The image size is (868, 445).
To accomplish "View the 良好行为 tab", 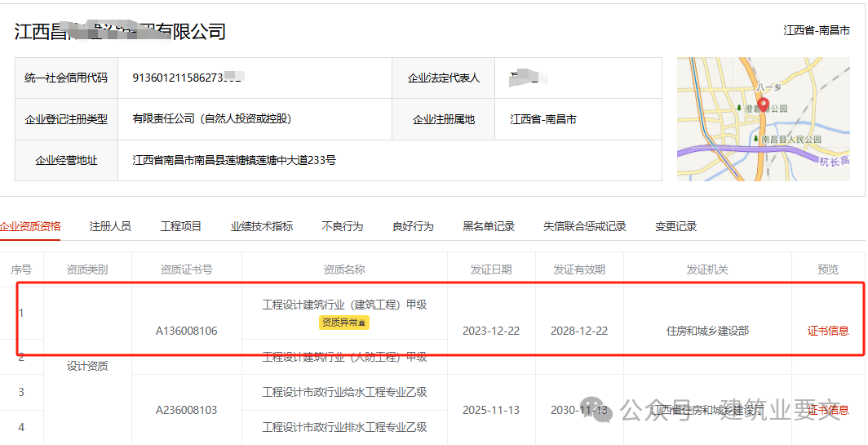I will pos(413,226).
